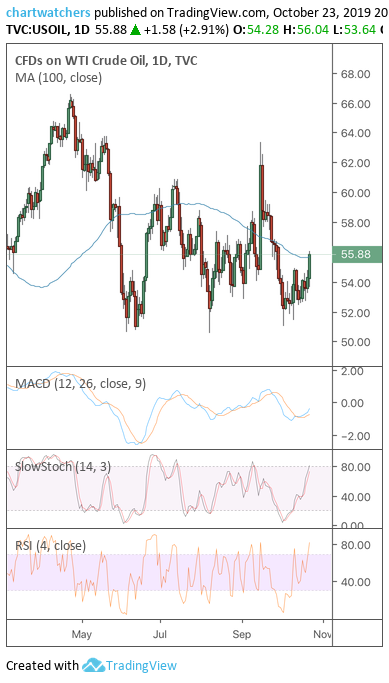Click the MACD (12, 26, close, 9) label

pyautogui.click(x=81, y=384)
